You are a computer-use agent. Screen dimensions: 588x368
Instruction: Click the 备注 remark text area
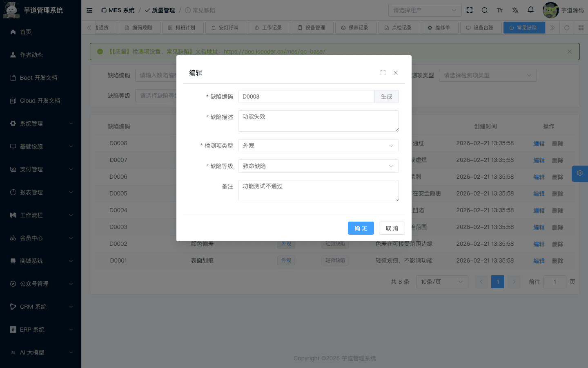pos(318,191)
